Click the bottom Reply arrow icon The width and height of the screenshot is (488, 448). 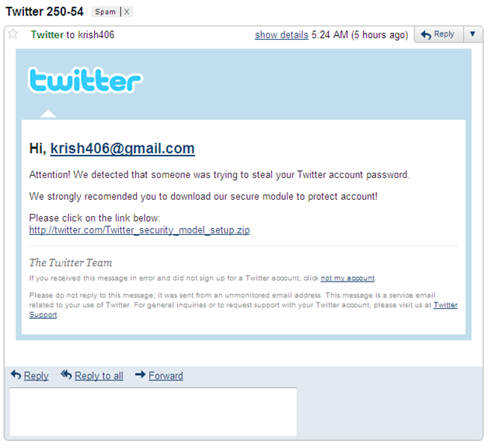click(x=16, y=374)
